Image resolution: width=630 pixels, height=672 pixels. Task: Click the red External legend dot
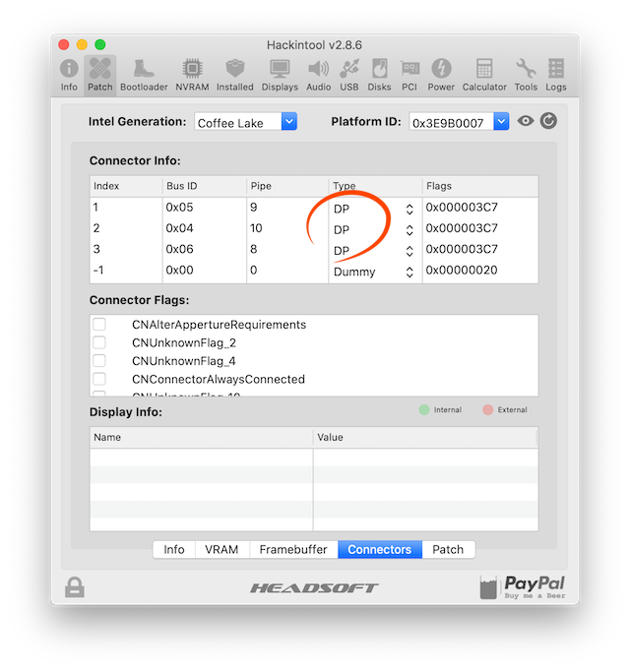click(487, 409)
